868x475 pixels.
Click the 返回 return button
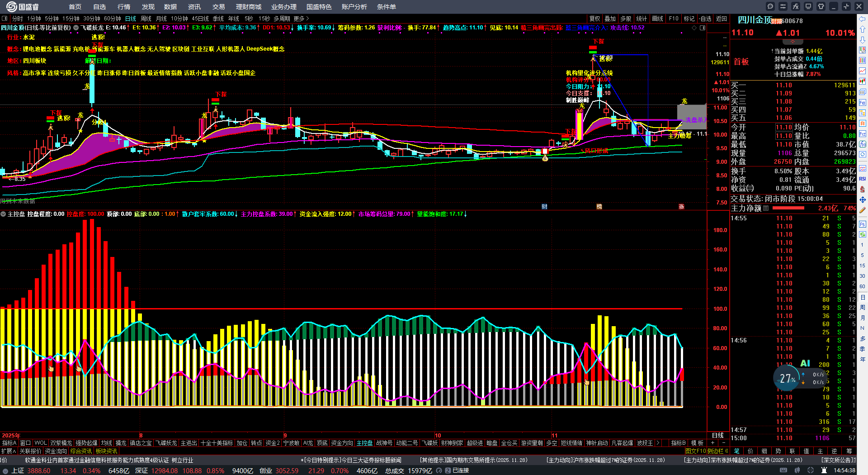pyautogui.click(x=722, y=19)
